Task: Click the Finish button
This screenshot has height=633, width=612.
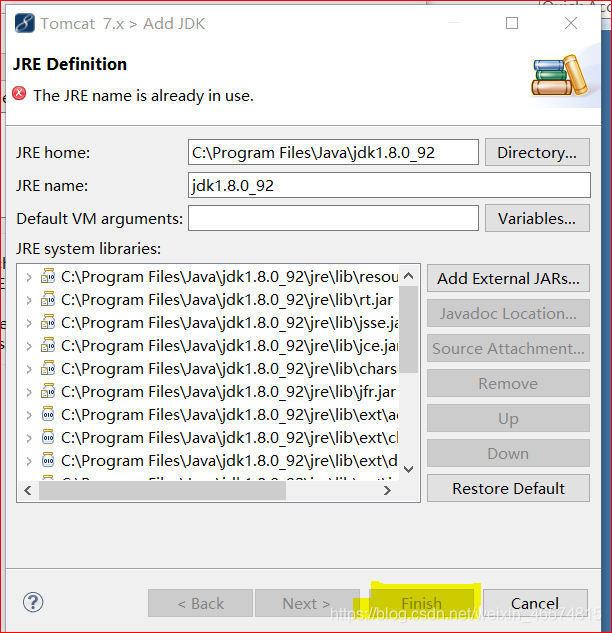Action: pyautogui.click(x=422, y=603)
